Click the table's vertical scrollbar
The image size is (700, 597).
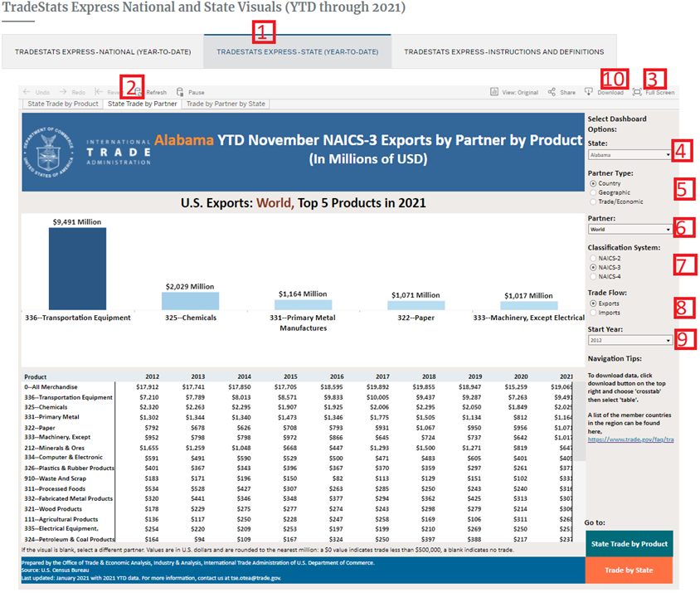[579, 421]
